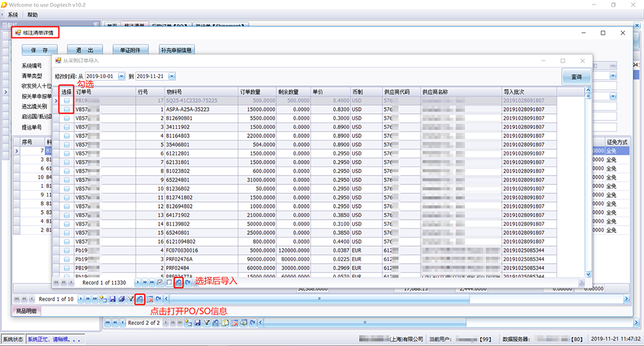The image size is (644, 346).
Task: Click the delete icon in the Record 2 of 2 toolbar
Action: coord(233,323)
